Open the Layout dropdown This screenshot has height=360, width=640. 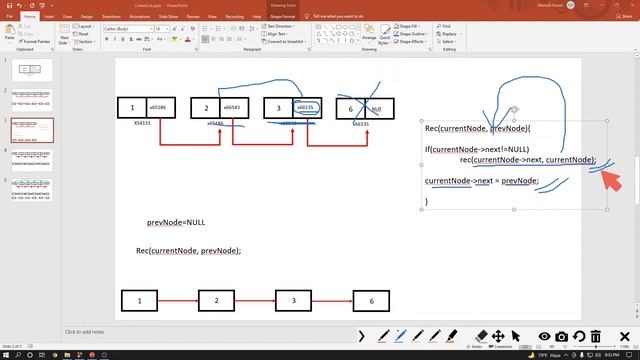(84, 27)
